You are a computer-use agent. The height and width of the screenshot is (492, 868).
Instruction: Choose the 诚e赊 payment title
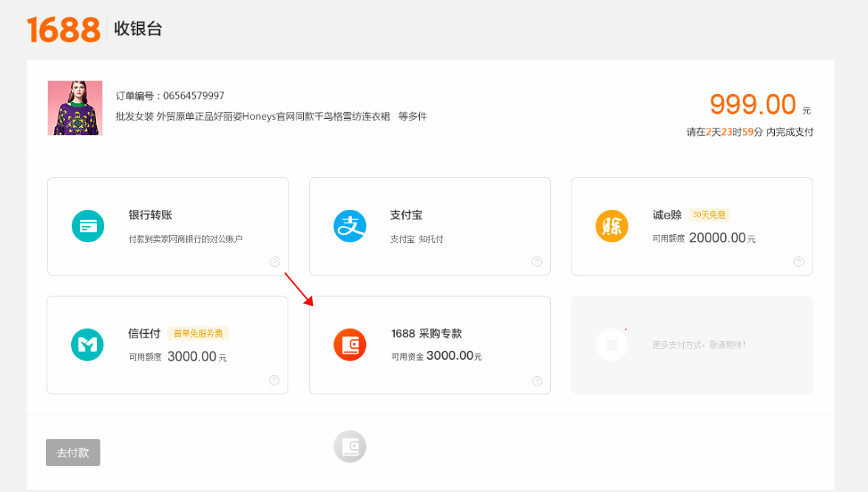pyautogui.click(x=667, y=215)
